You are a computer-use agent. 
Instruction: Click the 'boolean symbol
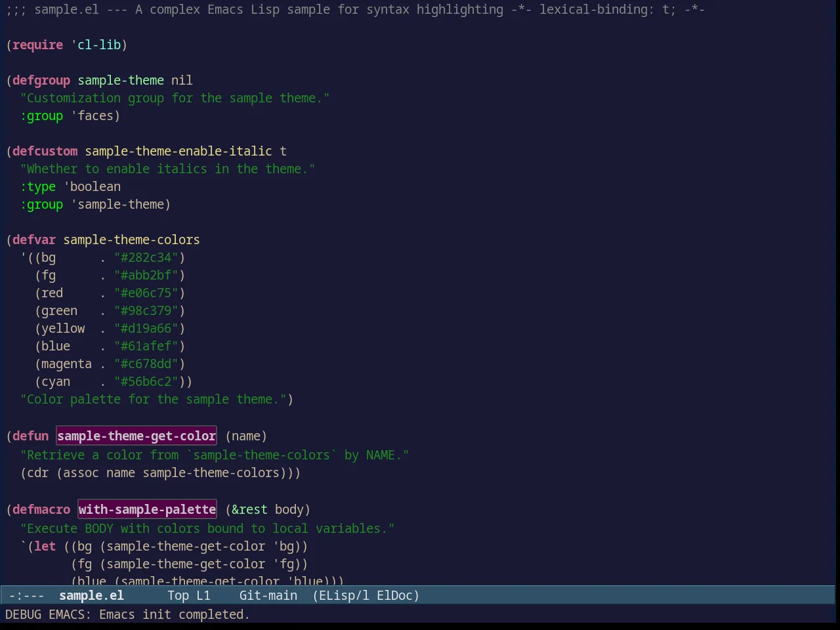(x=92, y=186)
